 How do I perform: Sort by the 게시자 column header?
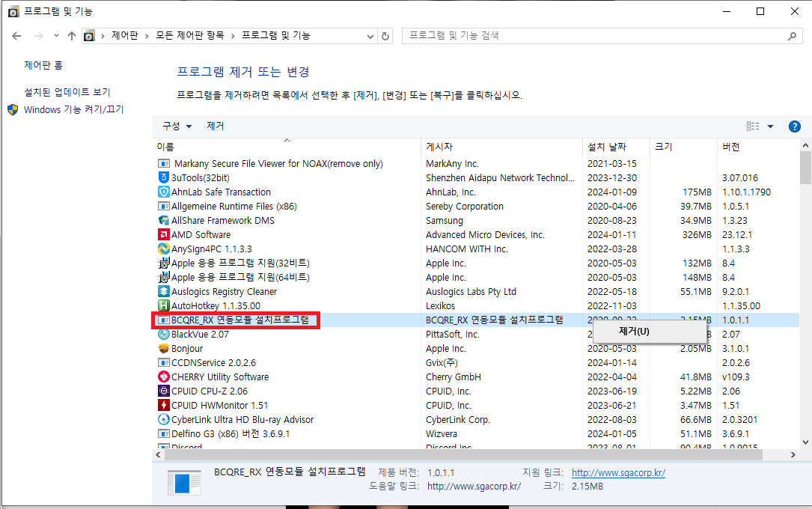tap(501, 147)
